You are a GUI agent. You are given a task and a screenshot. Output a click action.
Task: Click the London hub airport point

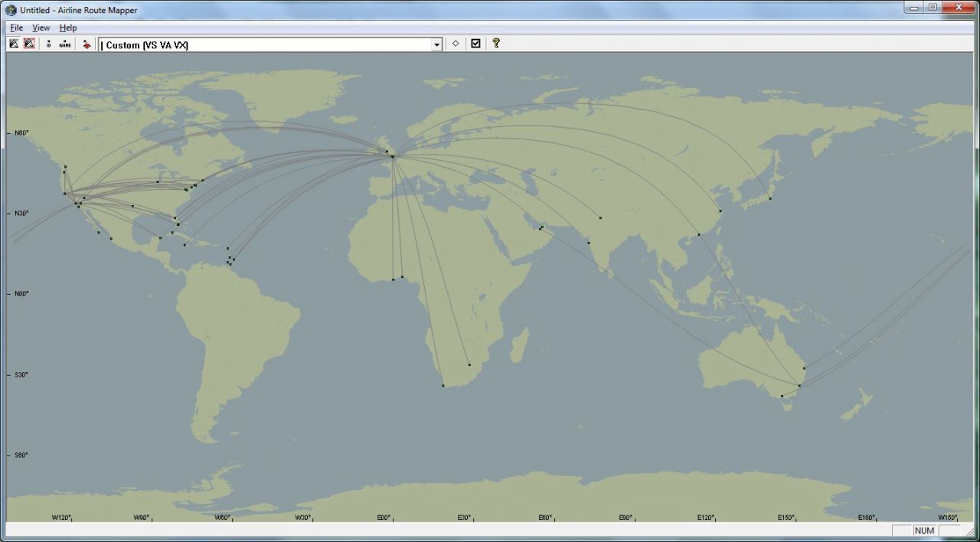[392, 156]
